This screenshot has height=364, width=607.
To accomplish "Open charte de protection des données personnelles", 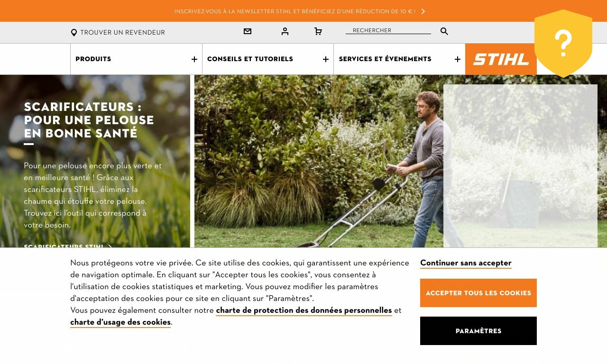I will coord(304,310).
